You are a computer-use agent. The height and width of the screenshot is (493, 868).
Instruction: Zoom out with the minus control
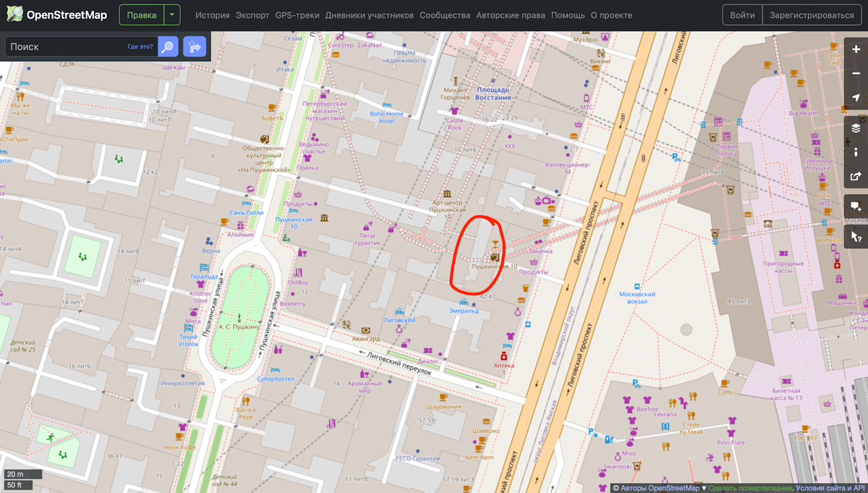click(x=856, y=73)
